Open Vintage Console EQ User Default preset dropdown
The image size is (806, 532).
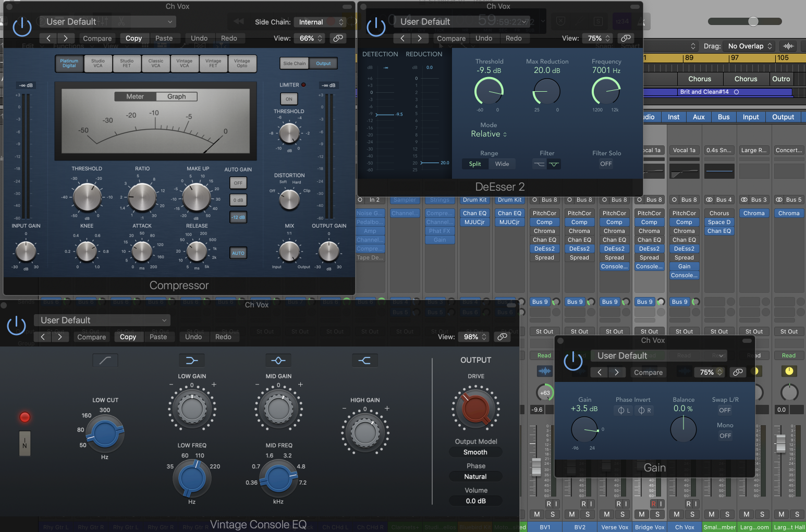tap(102, 320)
